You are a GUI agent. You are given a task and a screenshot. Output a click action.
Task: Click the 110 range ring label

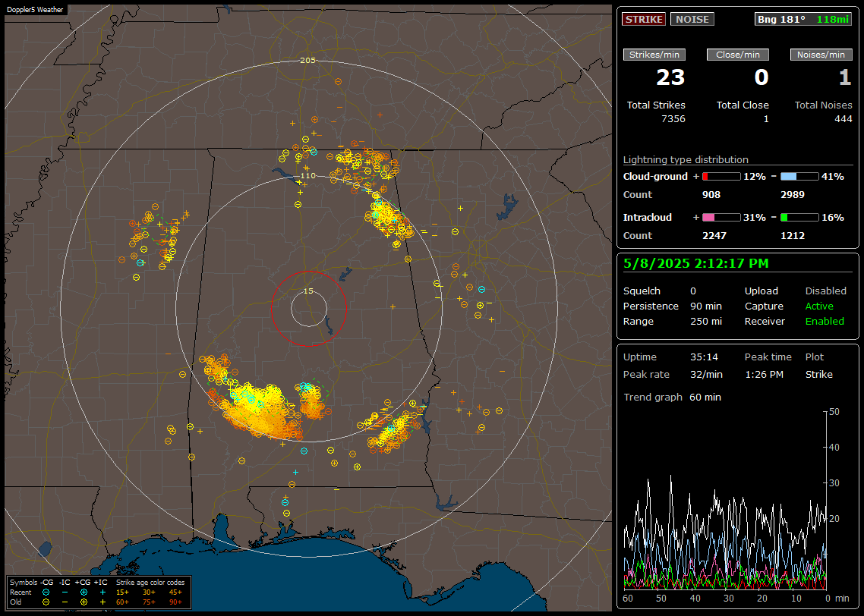308,176
